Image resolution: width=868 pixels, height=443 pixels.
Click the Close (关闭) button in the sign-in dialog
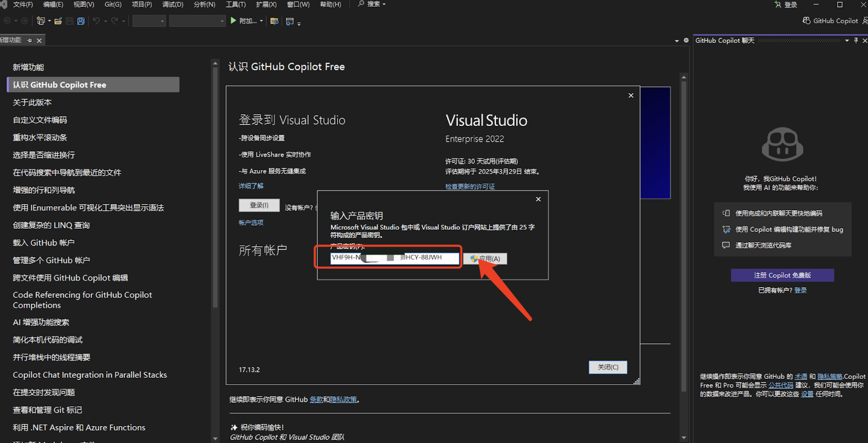608,367
